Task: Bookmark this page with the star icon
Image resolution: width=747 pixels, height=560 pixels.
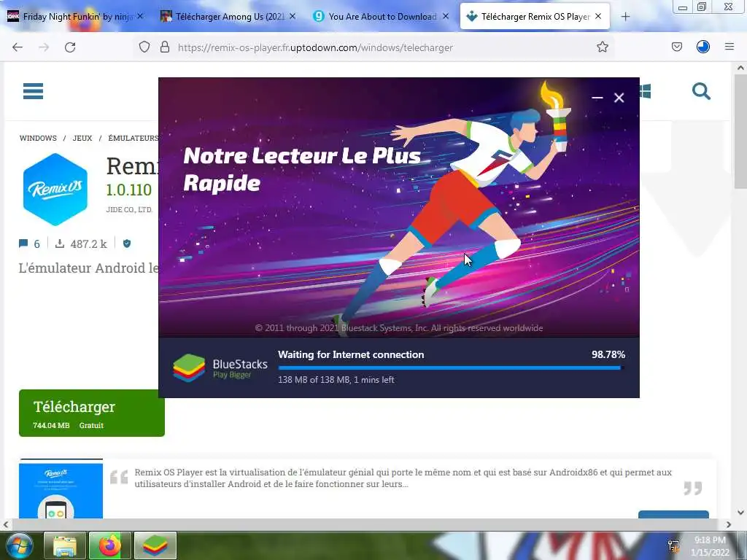Action: (602, 47)
